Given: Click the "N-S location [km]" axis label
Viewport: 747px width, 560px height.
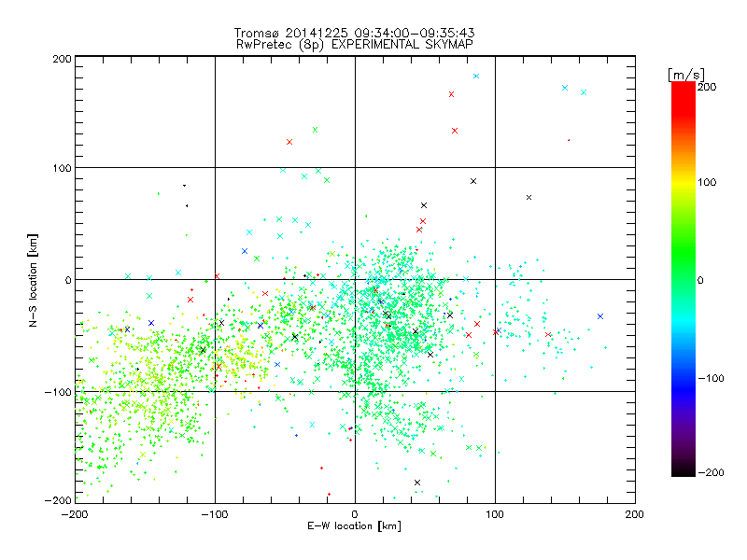Looking at the screenshot, I should (x=33, y=280).
